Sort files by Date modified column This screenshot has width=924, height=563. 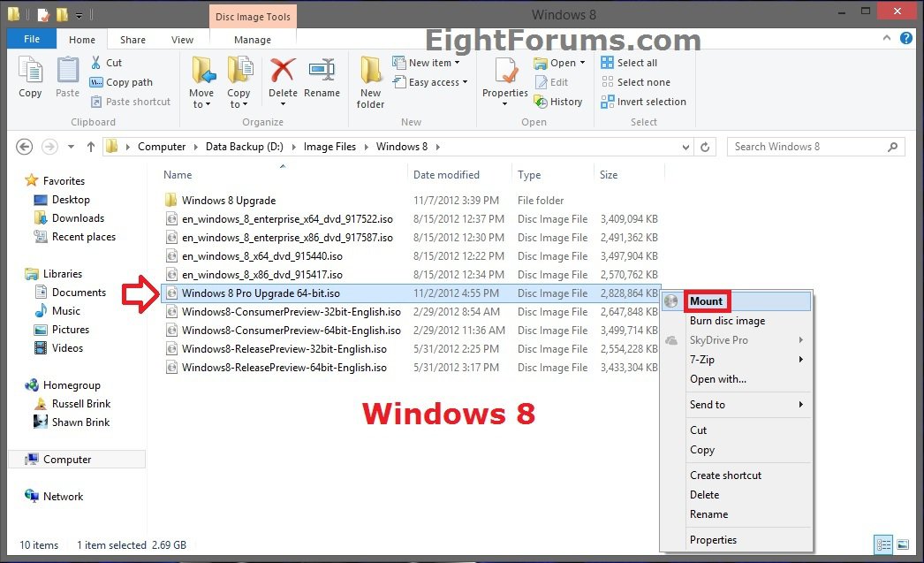click(459, 174)
